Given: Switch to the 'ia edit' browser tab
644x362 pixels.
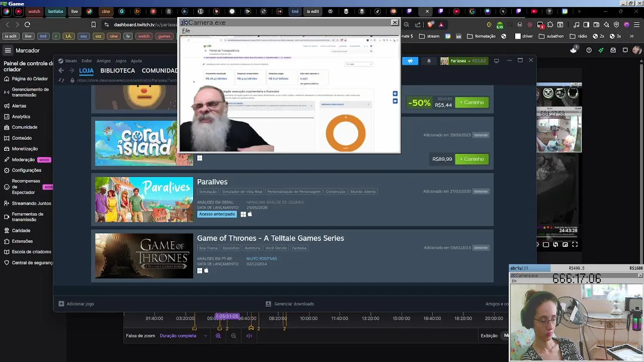Looking at the screenshot, I should [312, 12].
